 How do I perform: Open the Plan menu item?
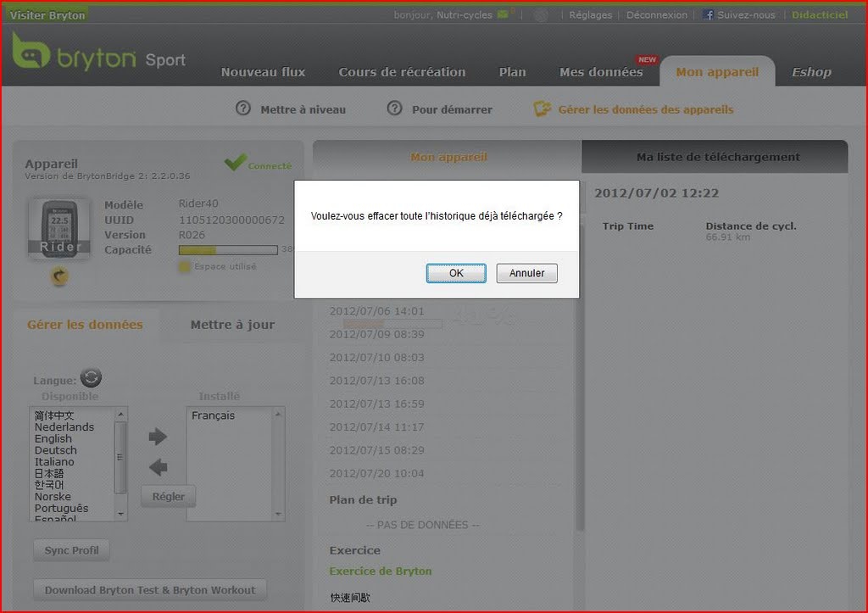point(512,72)
